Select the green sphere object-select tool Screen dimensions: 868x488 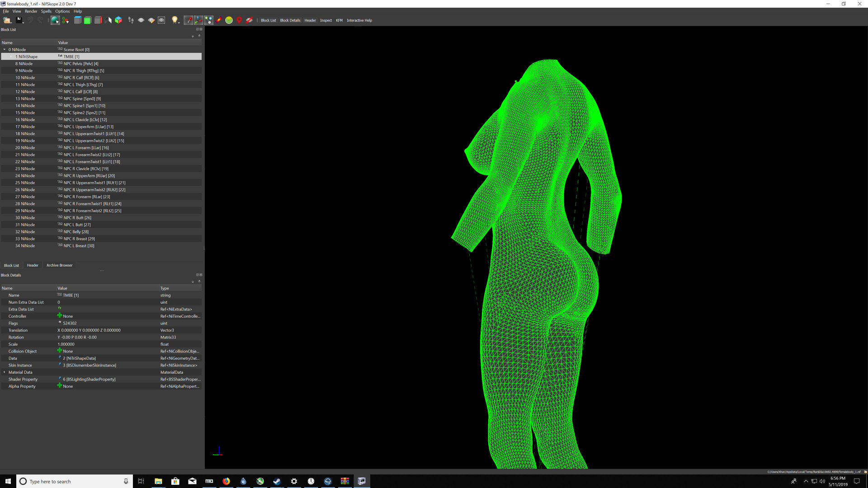[x=55, y=20]
